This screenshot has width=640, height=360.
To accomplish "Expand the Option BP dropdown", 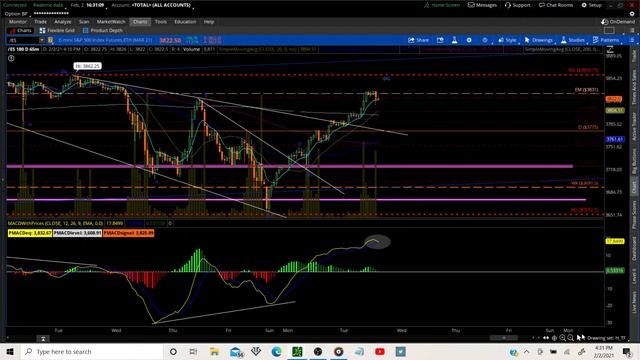I will pyautogui.click(x=16, y=13).
